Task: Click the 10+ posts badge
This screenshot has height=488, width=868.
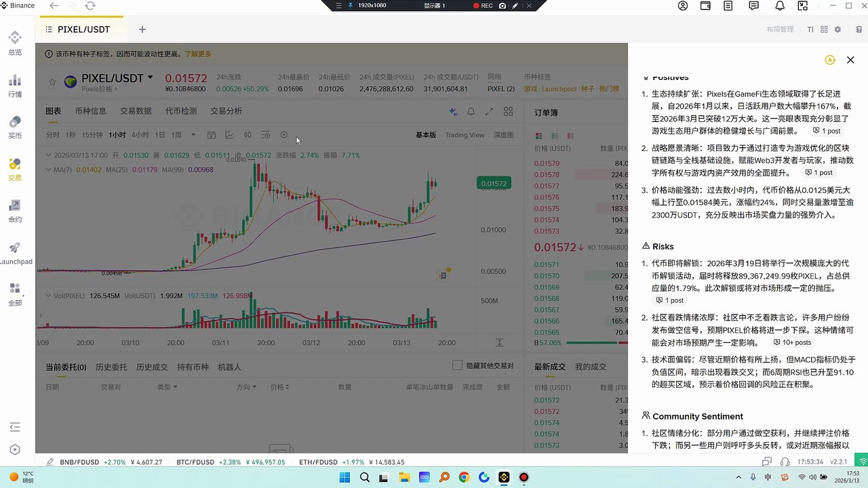Action: pos(792,342)
